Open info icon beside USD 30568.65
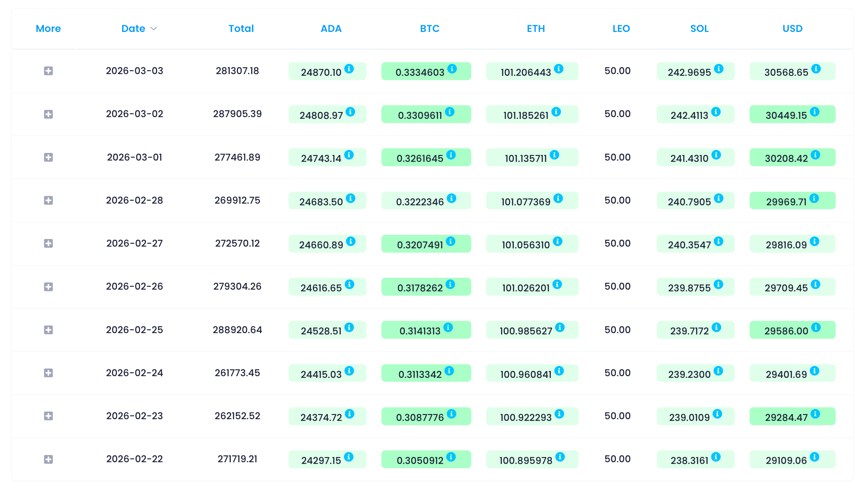The height and width of the screenshot is (484, 868). tap(816, 69)
